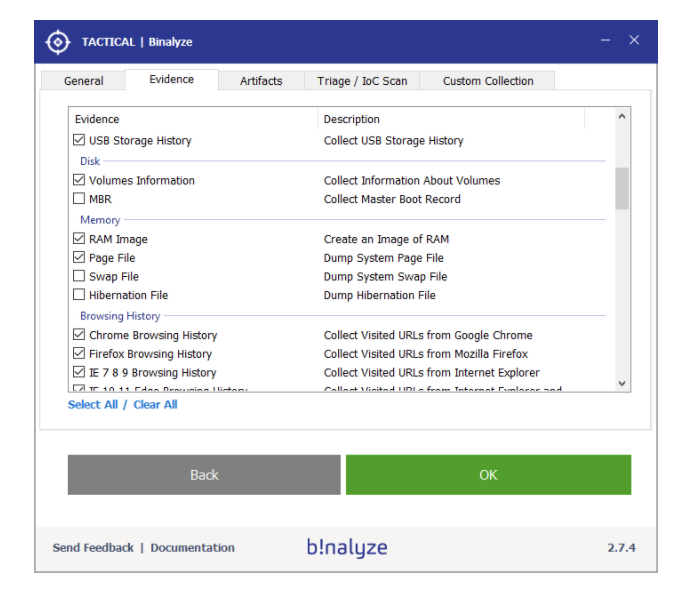Viewport: 698px width, 605px height.
Task: Uncheck USB Storage History checkbox
Action: point(79,141)
